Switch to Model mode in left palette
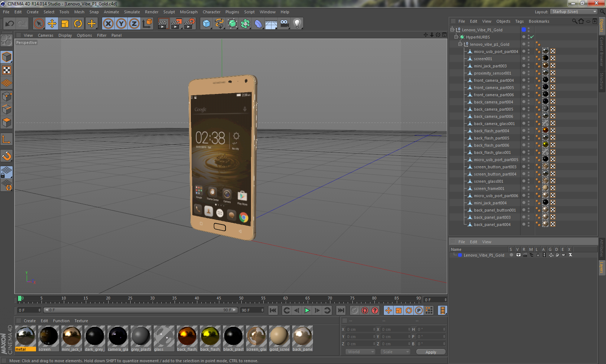606x364 pixels. pos(7,57)
